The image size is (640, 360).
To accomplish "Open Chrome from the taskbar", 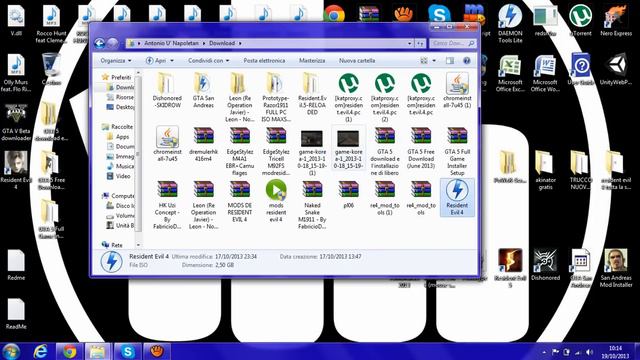I will coord(69,351).
